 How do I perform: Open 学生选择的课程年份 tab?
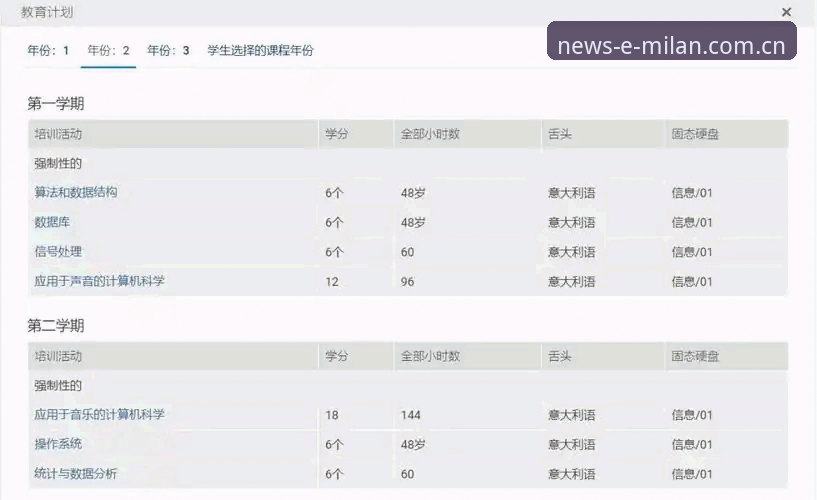[261, 51]
